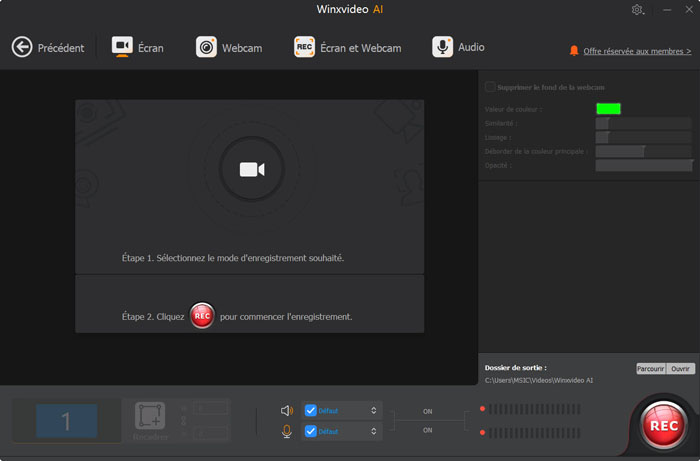Adjust the Lissage slider
The image size is (700, 461).
[643, 137]
